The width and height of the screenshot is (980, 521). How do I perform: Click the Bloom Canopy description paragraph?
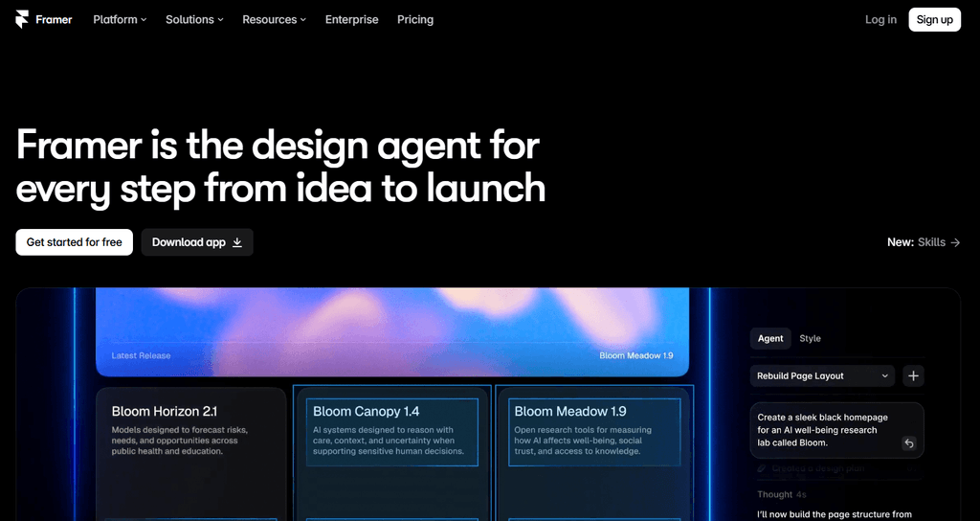point(389,441)
